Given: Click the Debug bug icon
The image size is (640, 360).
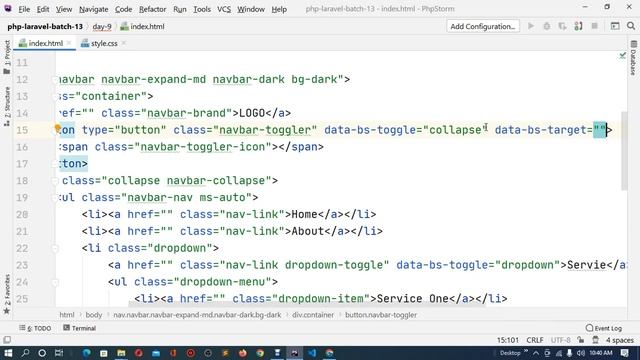Looking at the screenshot, I should click(x=547, y=26).
